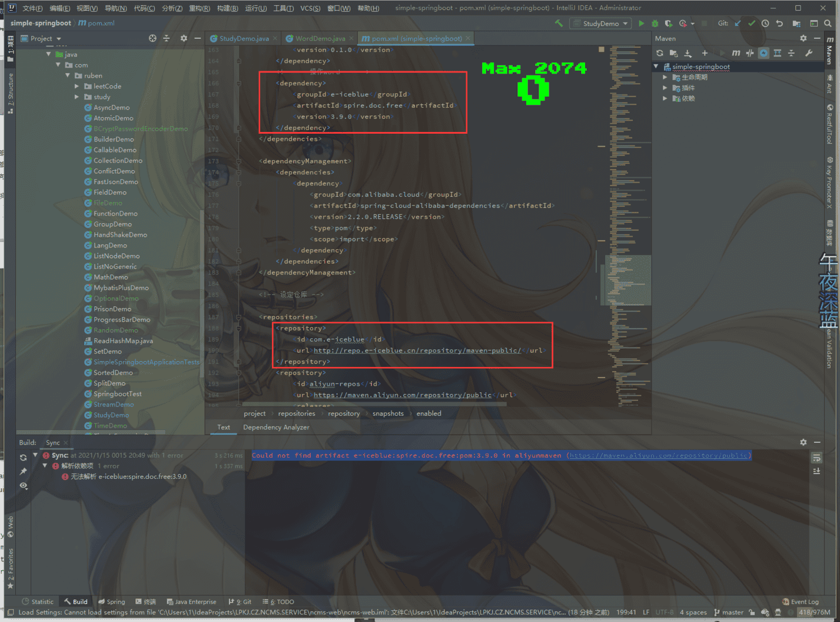
Task: Reload all Maven projects in the Maven panel
Action: pyautogui.click(x=660, y=53)
